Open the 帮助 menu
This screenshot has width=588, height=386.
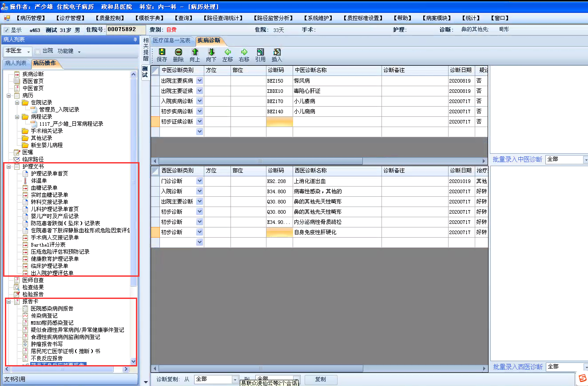(402, 18)
